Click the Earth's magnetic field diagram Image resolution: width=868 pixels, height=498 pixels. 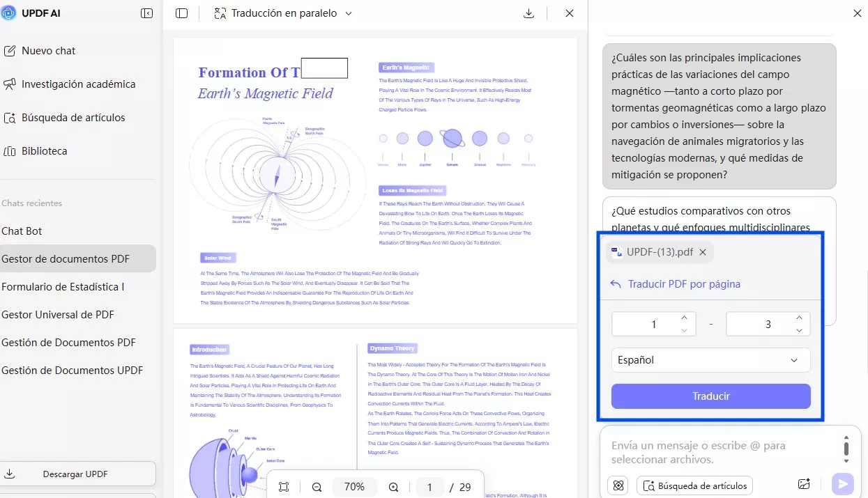277,173
